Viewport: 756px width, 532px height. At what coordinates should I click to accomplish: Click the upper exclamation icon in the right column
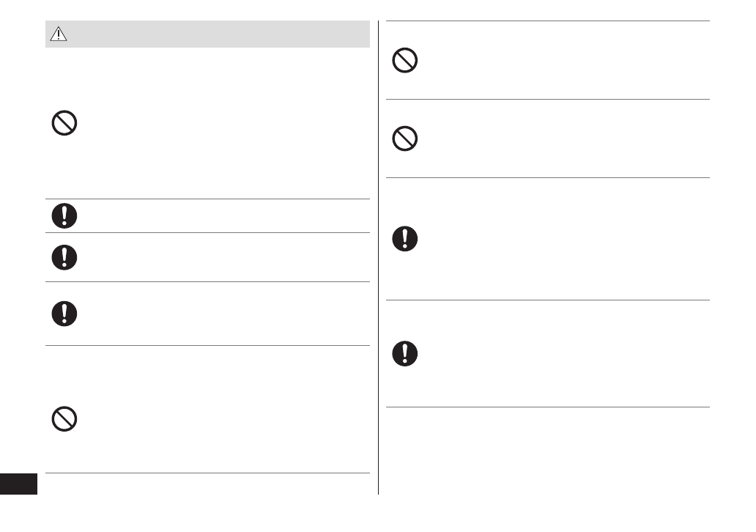pyautogui.click(x=404, y=239)
